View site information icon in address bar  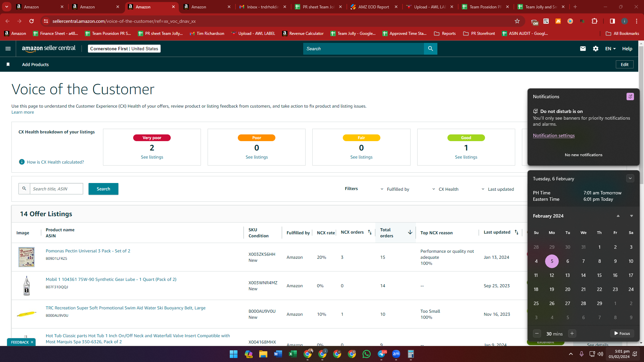click(x=46, y=21)
